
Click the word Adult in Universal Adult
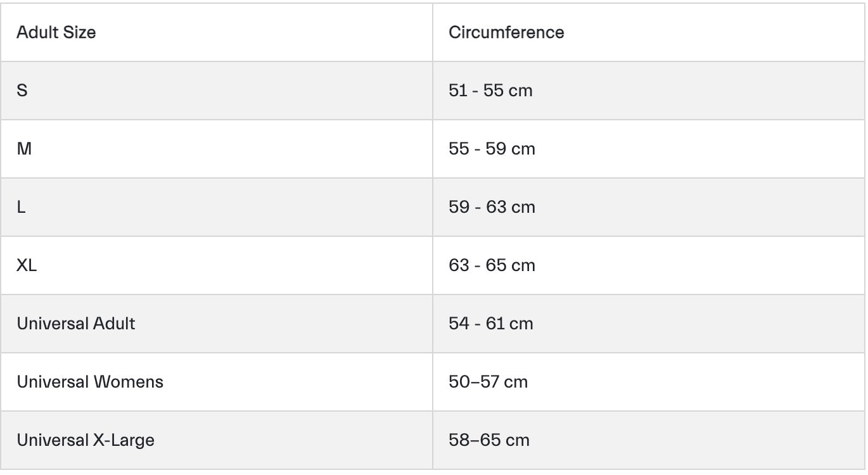click(x=114, y=324)
